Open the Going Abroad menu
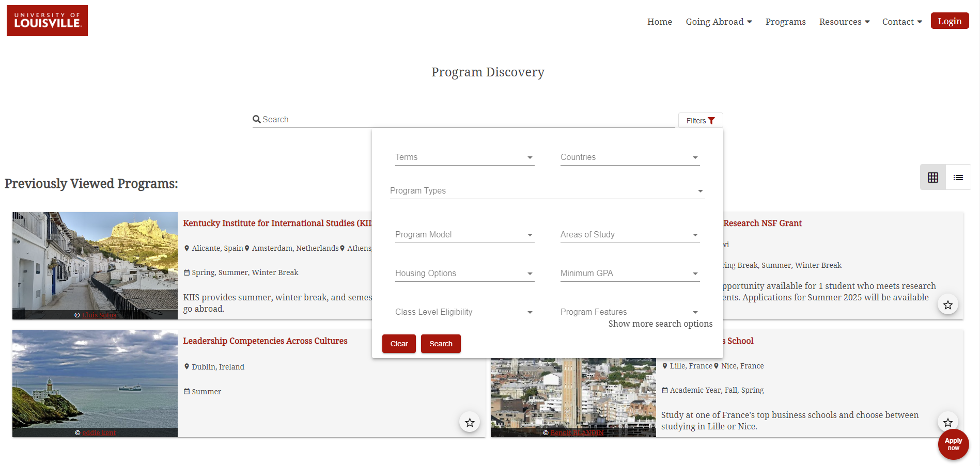This screenshot has width=980, height=466. point(719,22)
